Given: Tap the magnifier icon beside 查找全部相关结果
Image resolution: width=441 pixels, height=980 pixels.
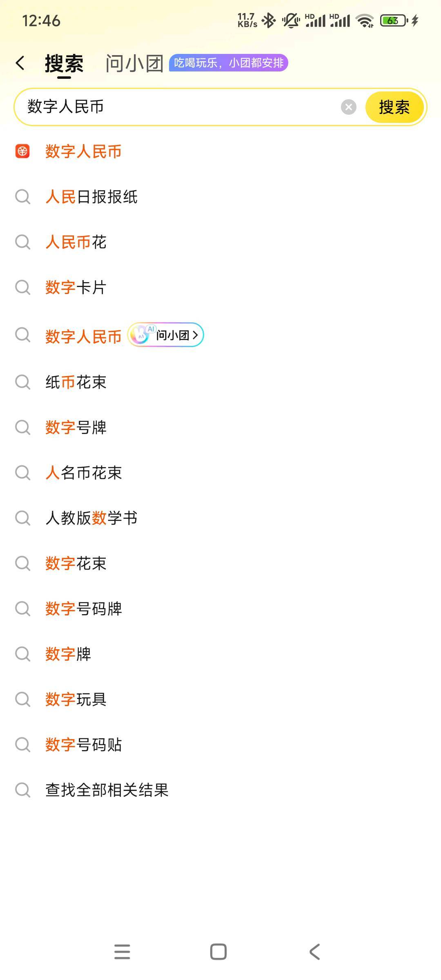Looking at the screenshot, I should click(x=22, y=790).
